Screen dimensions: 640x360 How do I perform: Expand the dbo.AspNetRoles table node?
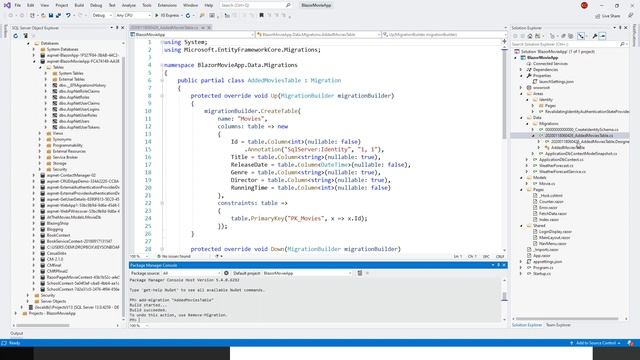[46, 98]
